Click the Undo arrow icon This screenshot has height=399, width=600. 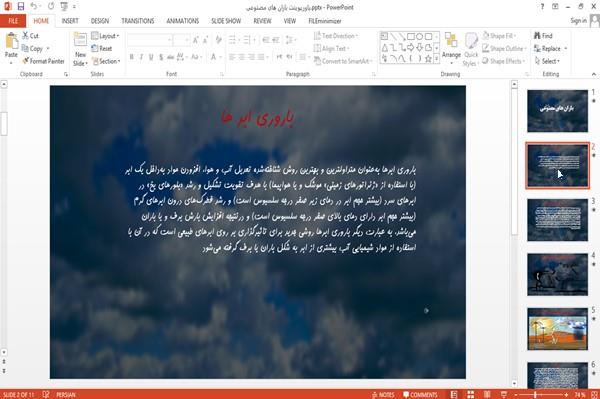[34, 6]
